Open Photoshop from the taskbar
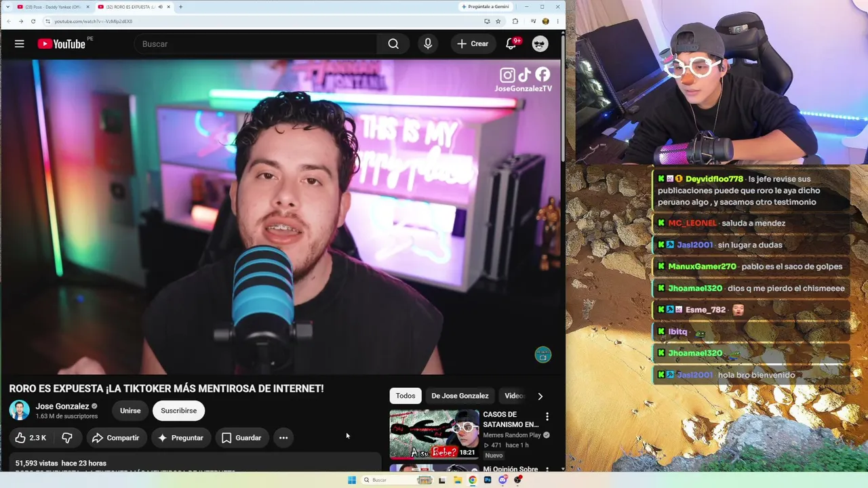868x488 pixels. [487, 480]
